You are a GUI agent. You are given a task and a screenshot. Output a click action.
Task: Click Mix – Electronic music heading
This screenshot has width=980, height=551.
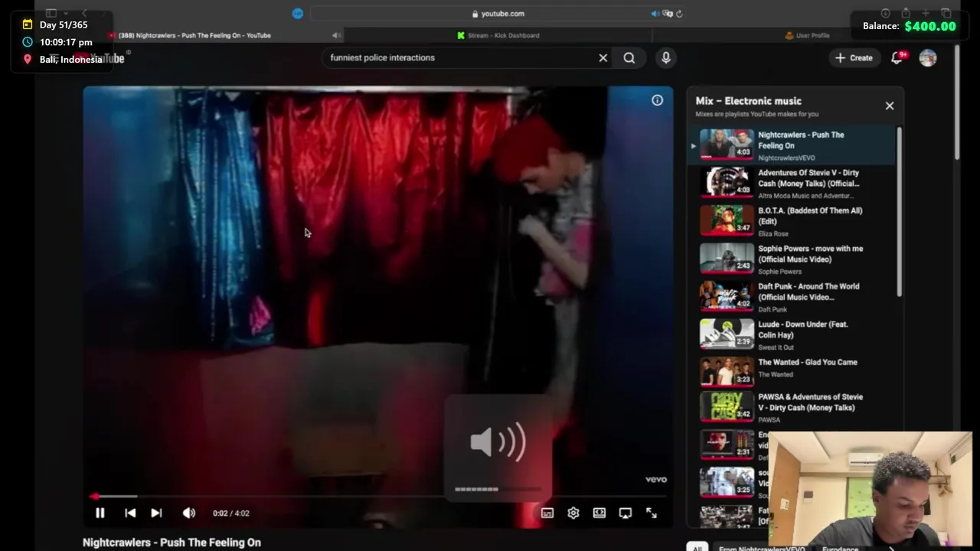[748, 101]
